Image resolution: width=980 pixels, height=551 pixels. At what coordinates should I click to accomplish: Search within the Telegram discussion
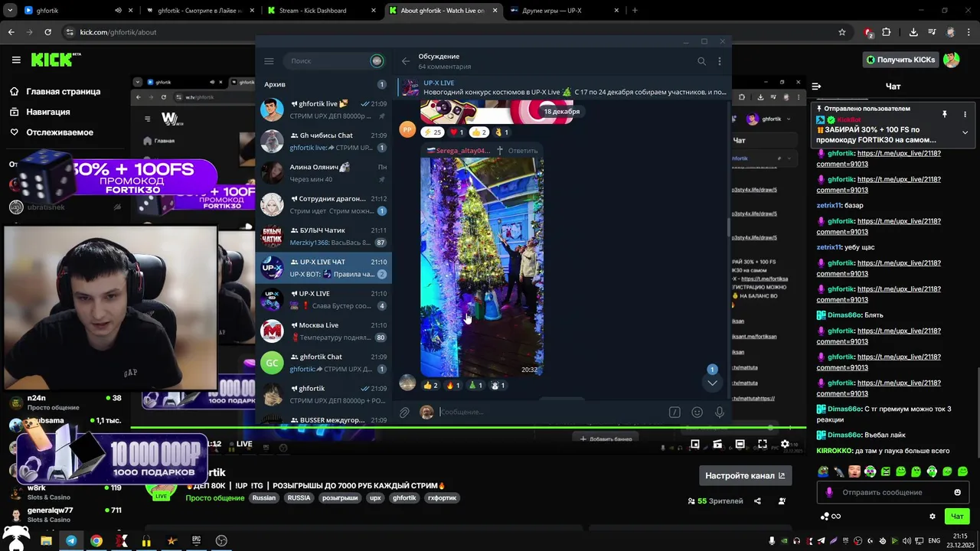coord(701,61)
